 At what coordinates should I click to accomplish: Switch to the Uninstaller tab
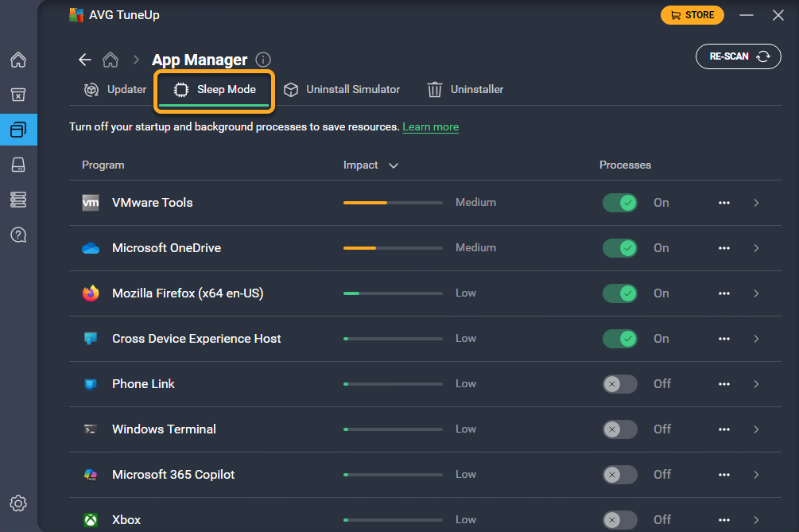[x=465, y=90]
